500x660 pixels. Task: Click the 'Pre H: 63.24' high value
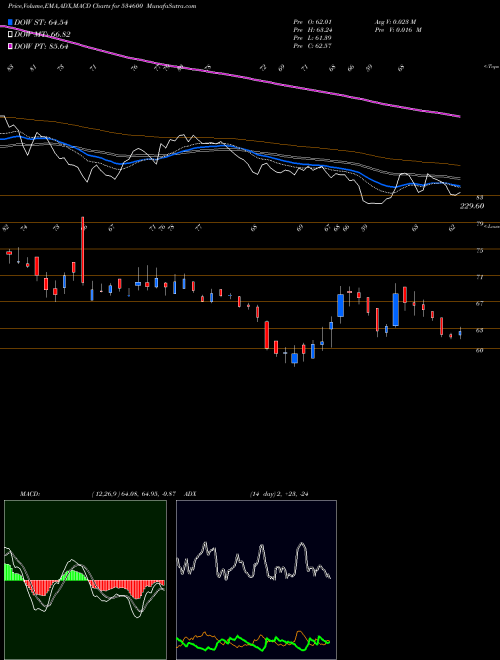pyautogui.click(x=313, y=30)
